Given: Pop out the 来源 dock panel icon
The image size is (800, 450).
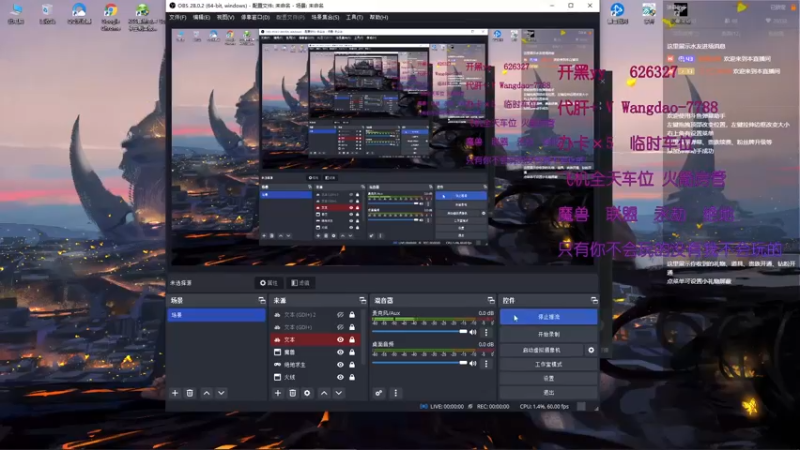Looking at the screenshot, I should point(363,300).
